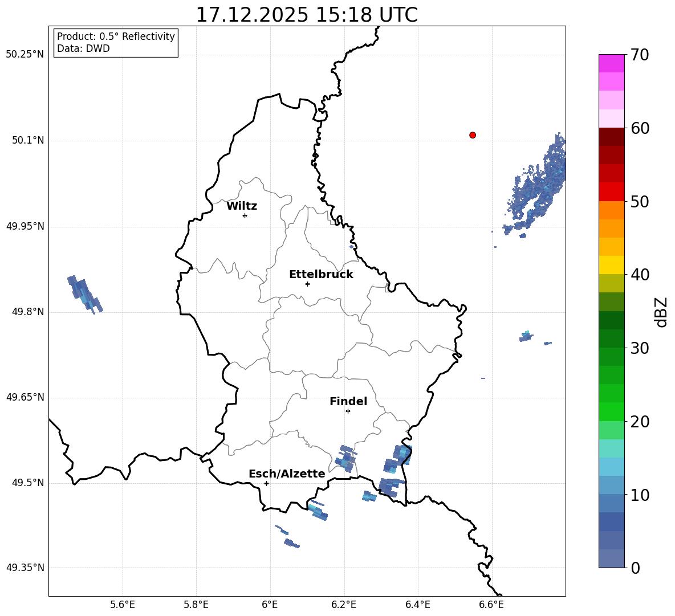Image resolution: width=675 pixels, height=616 pixels.
Task: Click the Product: 0.5° Reflectivity text
Action: (116, 36)
